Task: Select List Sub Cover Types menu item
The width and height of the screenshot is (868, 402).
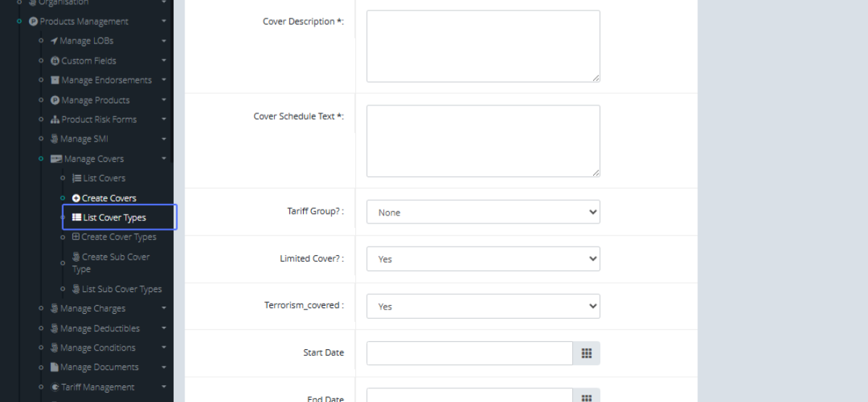Action: pos(121,289)
